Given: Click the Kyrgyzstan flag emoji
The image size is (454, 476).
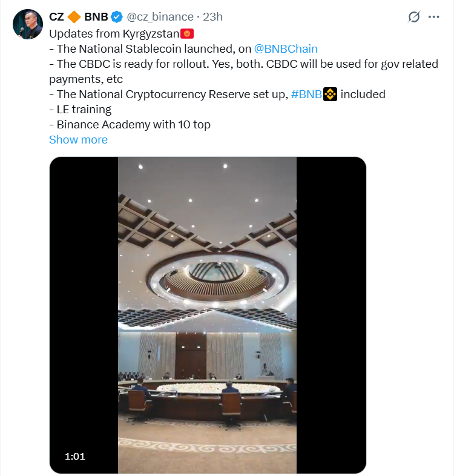Looking at the screenshot, I should (186, 33).
